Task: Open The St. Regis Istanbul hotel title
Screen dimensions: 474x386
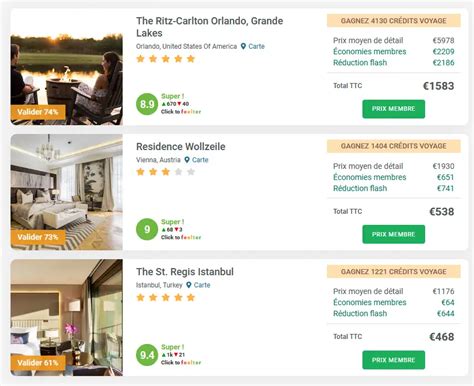Action: (185, 272)
